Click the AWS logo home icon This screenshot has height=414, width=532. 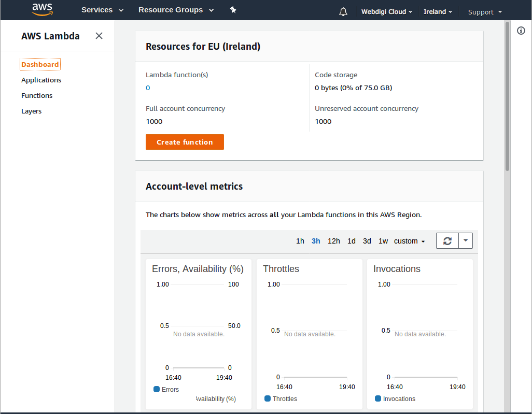(x=43, y=10)
